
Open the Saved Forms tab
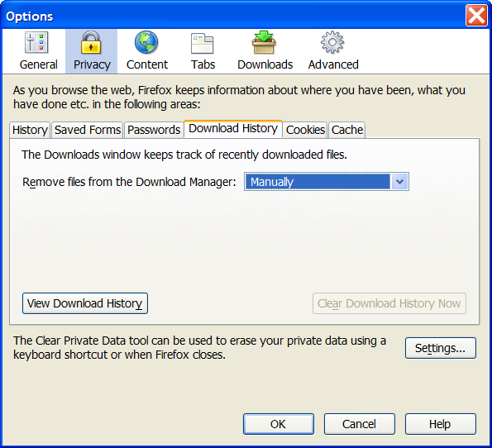[88, 130]
